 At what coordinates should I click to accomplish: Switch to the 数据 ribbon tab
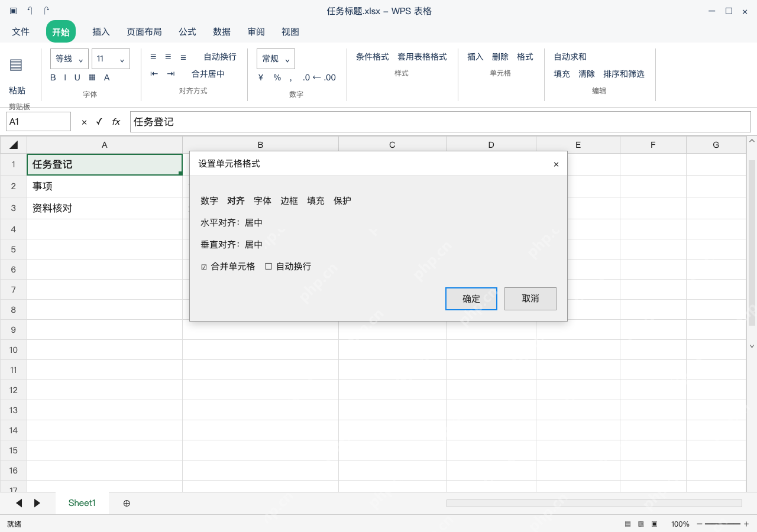click(x=222, y=32)
